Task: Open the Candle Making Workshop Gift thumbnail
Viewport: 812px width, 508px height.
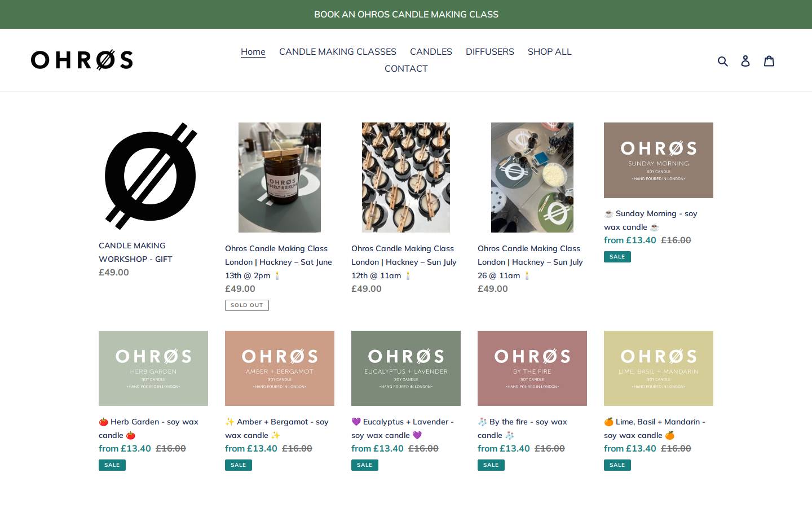Action: click(151, 176)
